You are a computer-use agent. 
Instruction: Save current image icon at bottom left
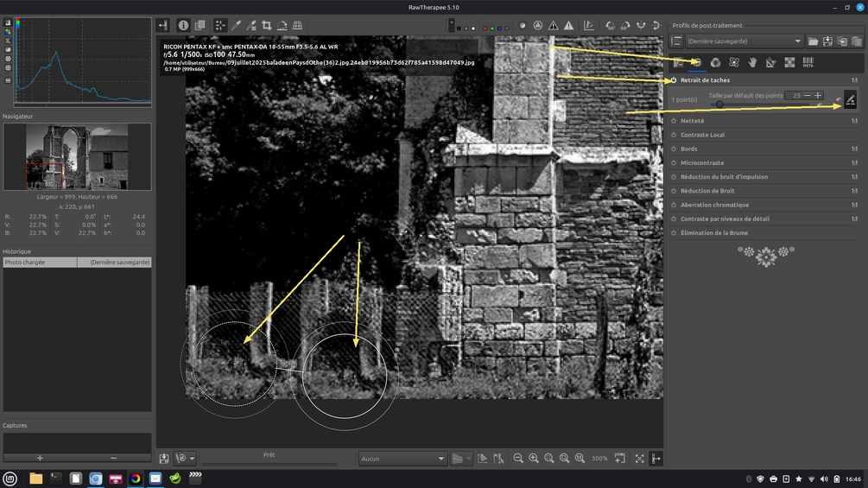[164, 458]
